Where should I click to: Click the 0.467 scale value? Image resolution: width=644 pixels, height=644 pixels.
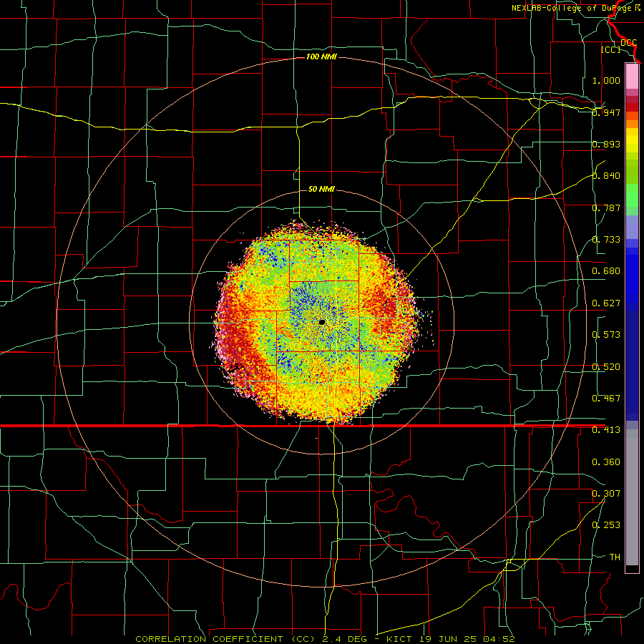(x=606, y=399)
